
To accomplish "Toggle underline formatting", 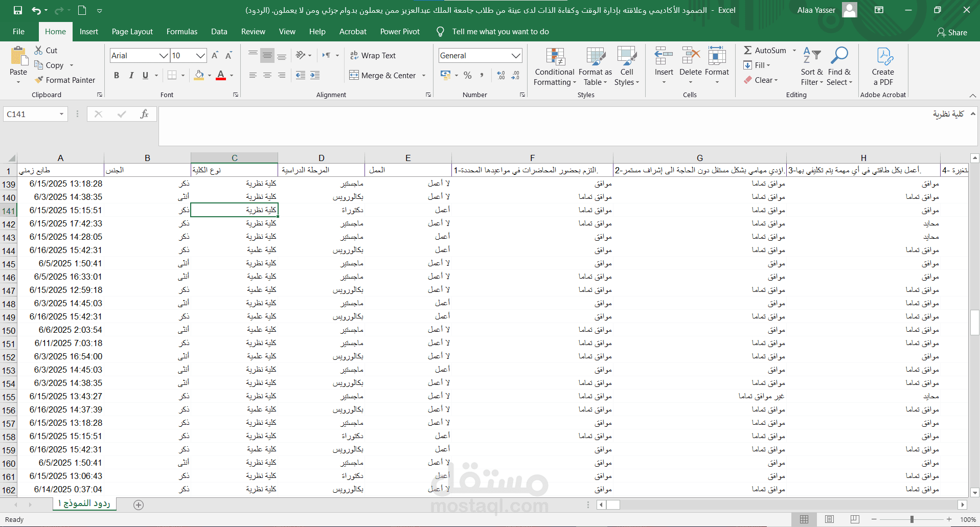I will [145, 75].
